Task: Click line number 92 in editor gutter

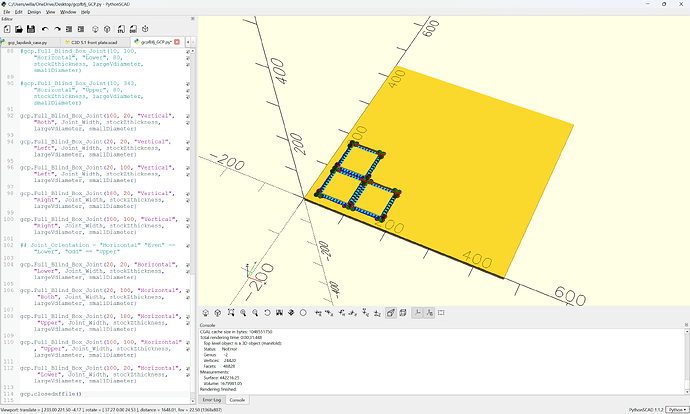Action: click(10, 116)
